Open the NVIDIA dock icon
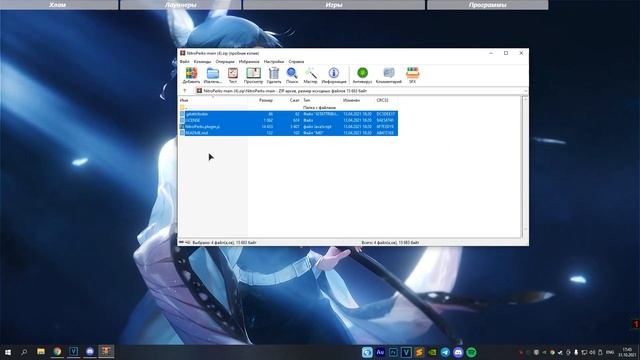Viewport: 640px width, 360px height. [x=432, y=352]
